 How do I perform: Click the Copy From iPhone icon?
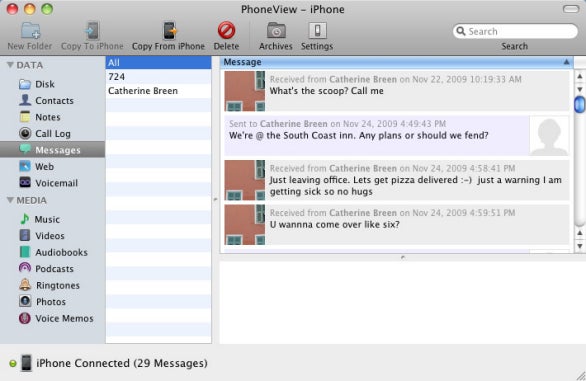click(169, 31)
